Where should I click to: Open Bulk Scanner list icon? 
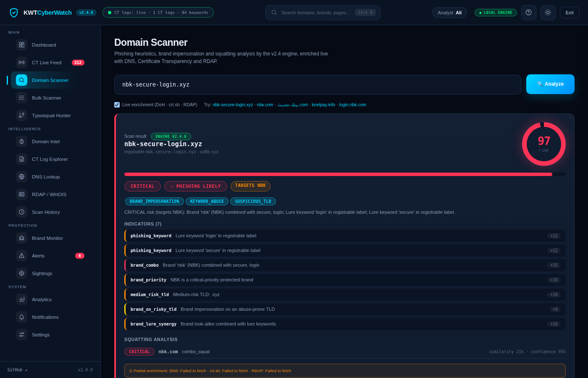coord(21,98)
